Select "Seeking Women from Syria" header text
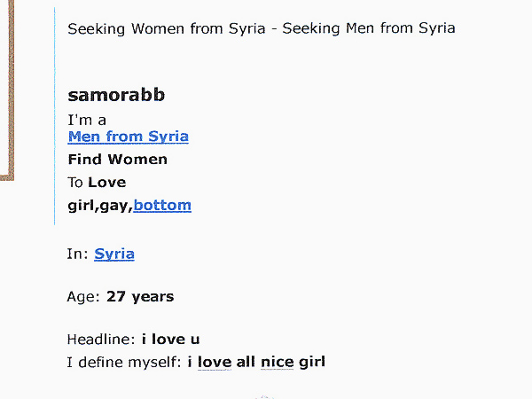This screenshot has width=532, height=399. pyautogui.click(x=166, y=27)
